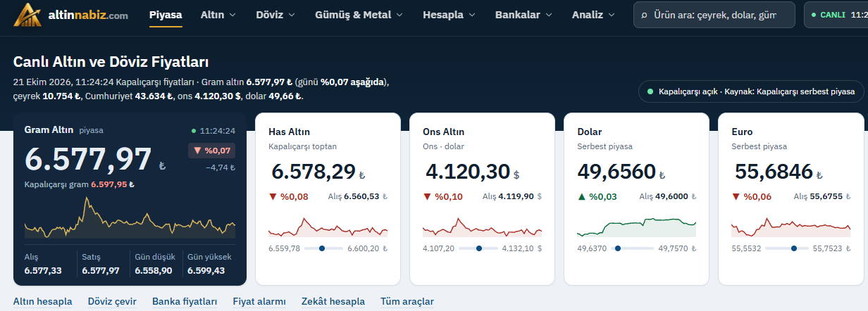The height and width of the screenshot is (311, 868).
Task: Click Has Altın Alış 6.560,53 value
Action: pos(362,197)
